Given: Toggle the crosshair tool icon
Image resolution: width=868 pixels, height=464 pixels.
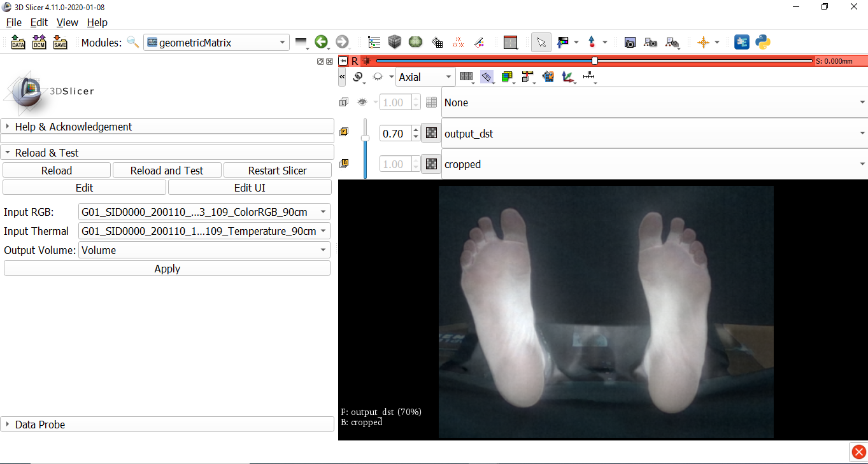Looking at the screenshot, I should pos(703,43).
